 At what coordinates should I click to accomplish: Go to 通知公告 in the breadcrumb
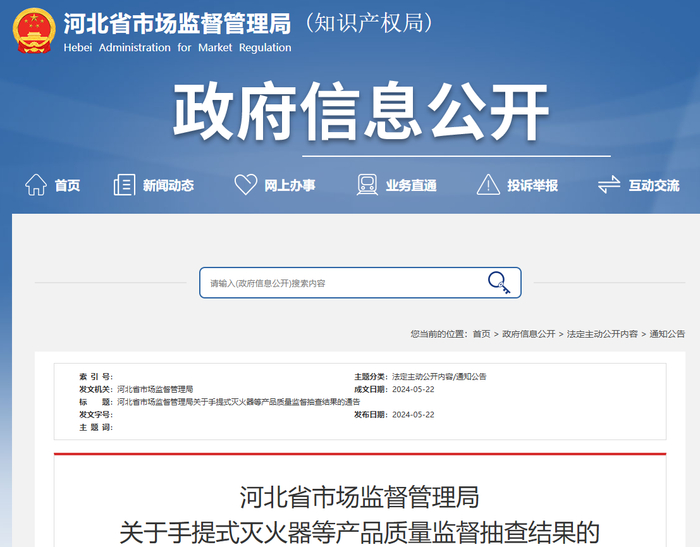[667, 334]
